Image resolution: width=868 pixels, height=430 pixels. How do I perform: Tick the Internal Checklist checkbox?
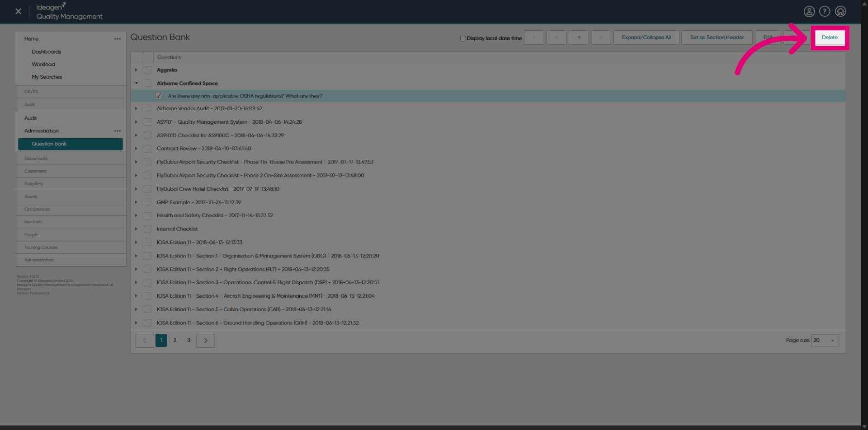point(147,229)
